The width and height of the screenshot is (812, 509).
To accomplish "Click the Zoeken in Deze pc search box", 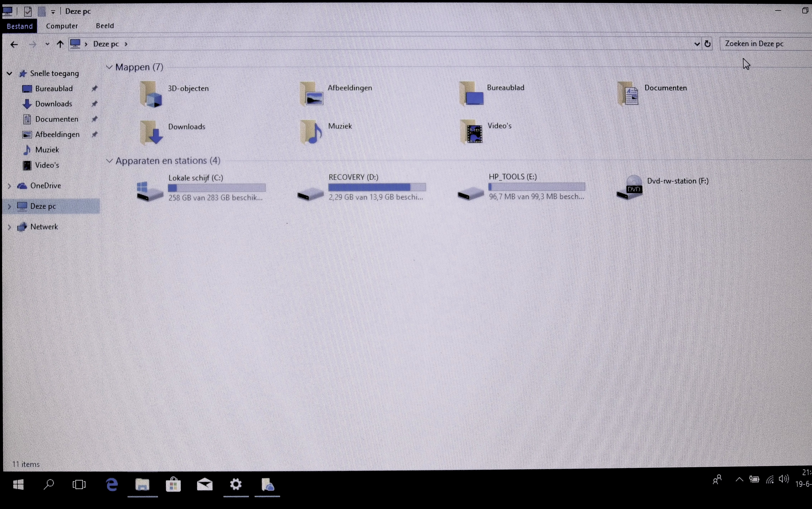I will pos(765,44).
